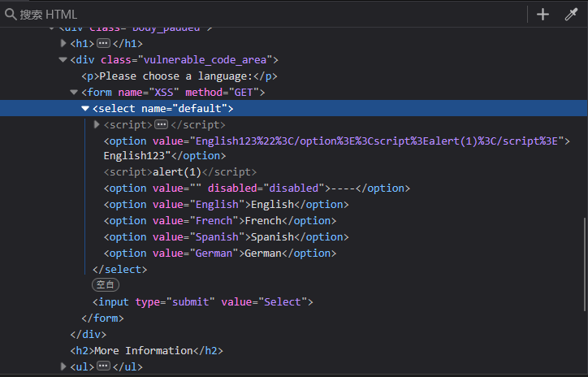
Task: Select the closing select tag
Action: coord(120,269)
